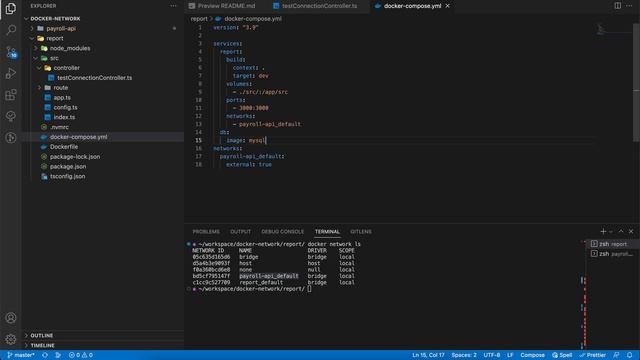Open editor More Actions ellipsis at top right

(x=629, y=6)
